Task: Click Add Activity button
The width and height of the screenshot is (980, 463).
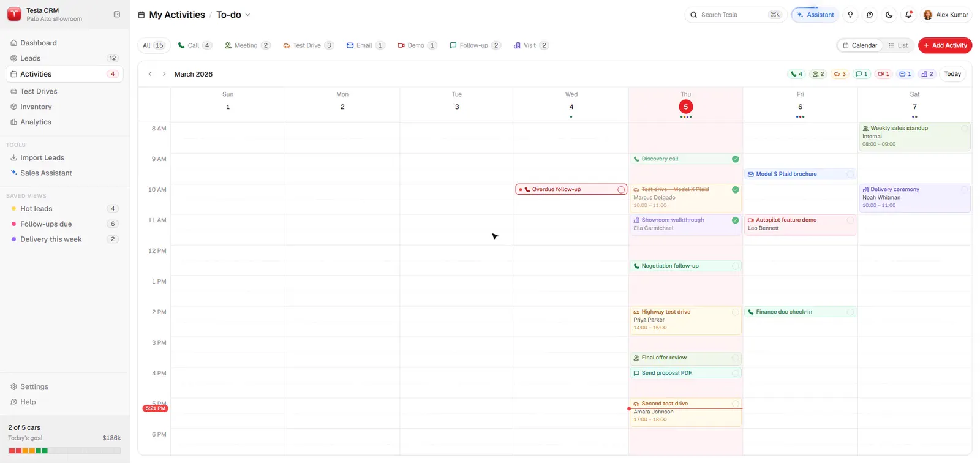Action: 945,45
